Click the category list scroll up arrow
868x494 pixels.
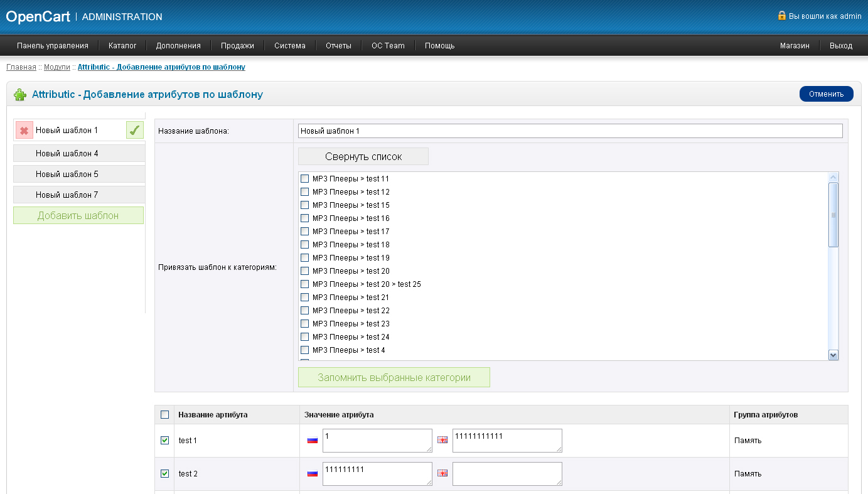833,177
